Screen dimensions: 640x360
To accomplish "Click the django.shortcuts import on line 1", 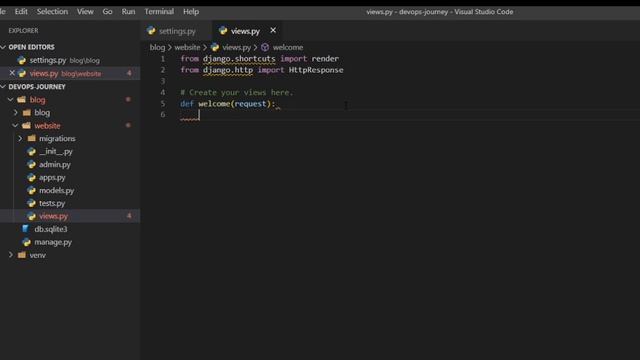I will pyautogui.click(x=239, y=59).
